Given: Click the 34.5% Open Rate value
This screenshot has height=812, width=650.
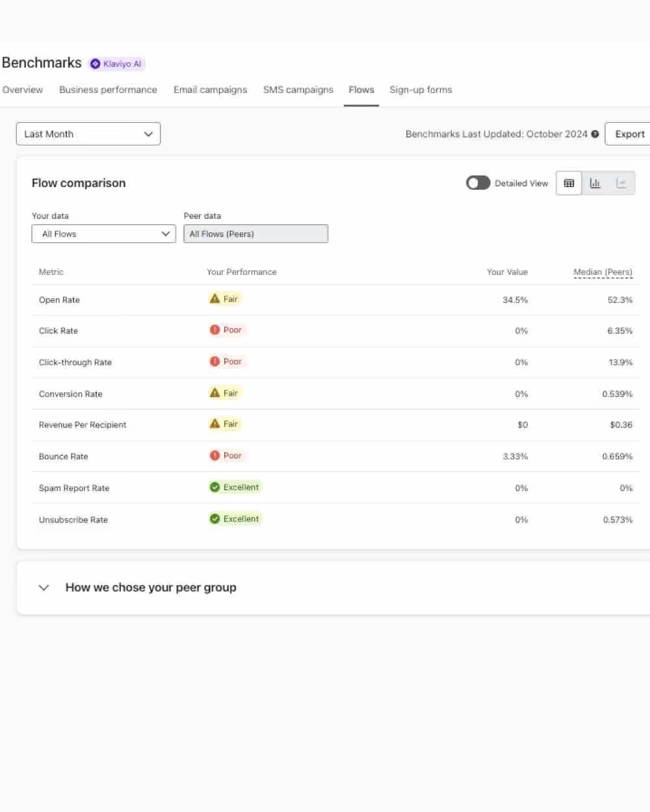Looking at the screenshot, I should pyautogui.click(x=515, y=300).
